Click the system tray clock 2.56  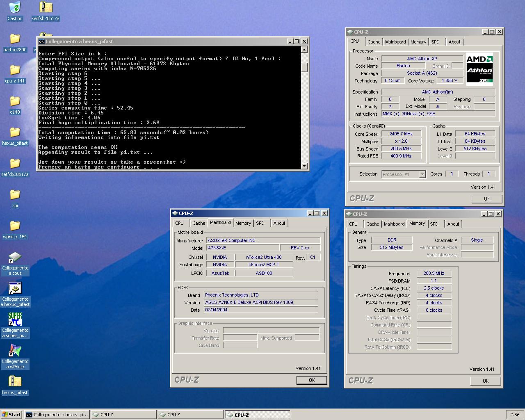tap(515, 415)
